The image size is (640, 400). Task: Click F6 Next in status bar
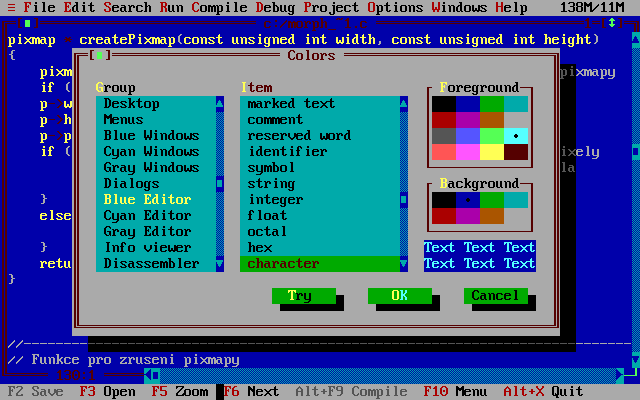(x=251, y=392)
